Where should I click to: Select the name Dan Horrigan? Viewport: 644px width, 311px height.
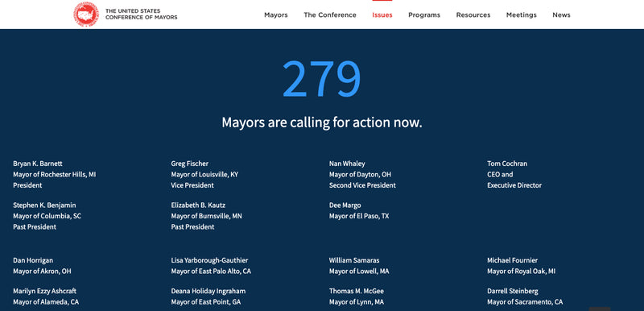(33, 260)
